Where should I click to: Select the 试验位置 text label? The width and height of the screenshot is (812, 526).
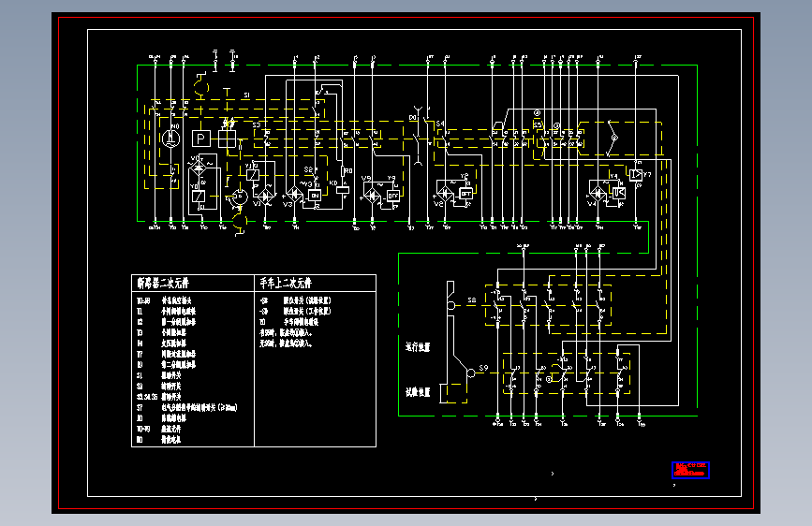pos(418,392)
